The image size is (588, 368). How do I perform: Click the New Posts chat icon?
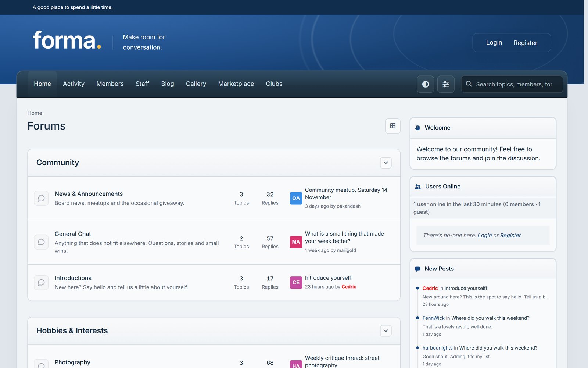[417, 269]
